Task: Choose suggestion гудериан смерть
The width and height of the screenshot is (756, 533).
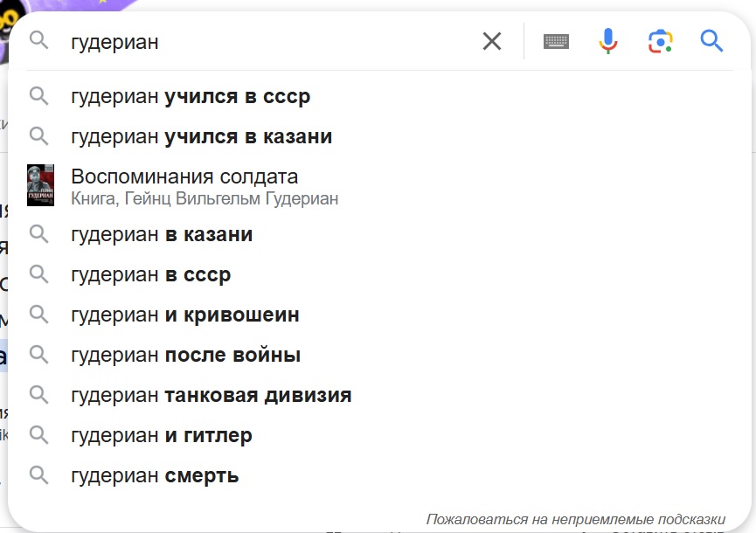Action: pos(155,475)
